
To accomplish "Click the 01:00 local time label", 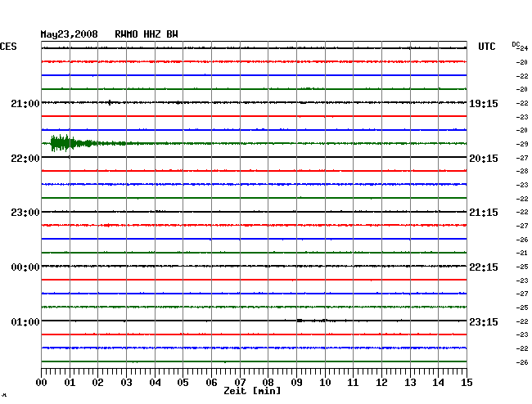I will (25, 321).
